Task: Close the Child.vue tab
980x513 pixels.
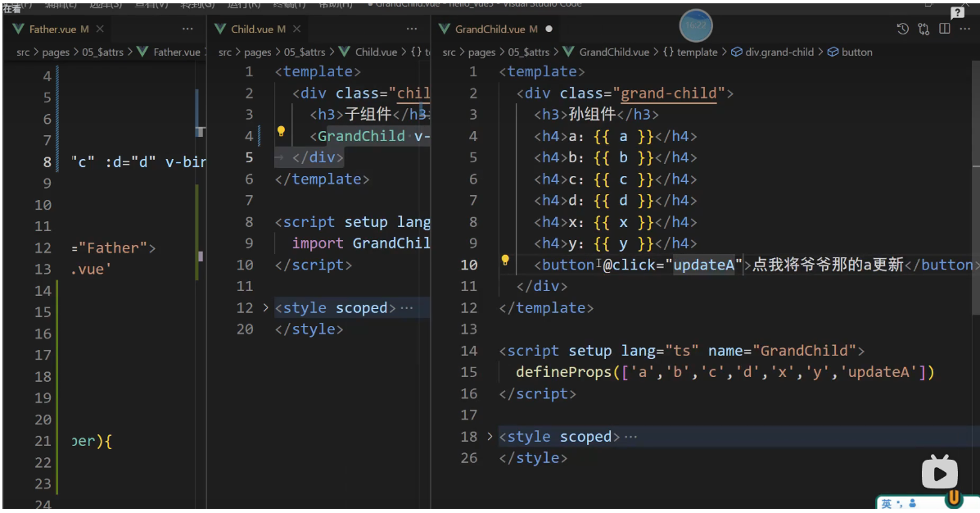Action: point(297,30)
